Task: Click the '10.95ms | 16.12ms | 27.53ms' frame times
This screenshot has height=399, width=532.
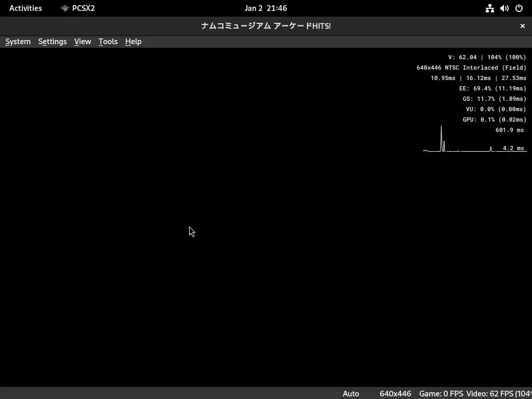Action: point(478,78)
